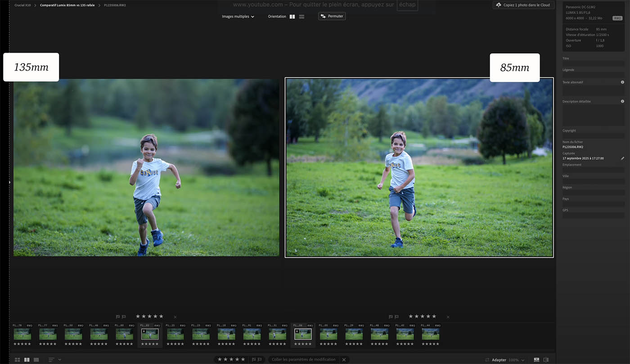Viewport: 630px width, 364px height.
Task: Click the Titre input field
Action: coord(592,64)
